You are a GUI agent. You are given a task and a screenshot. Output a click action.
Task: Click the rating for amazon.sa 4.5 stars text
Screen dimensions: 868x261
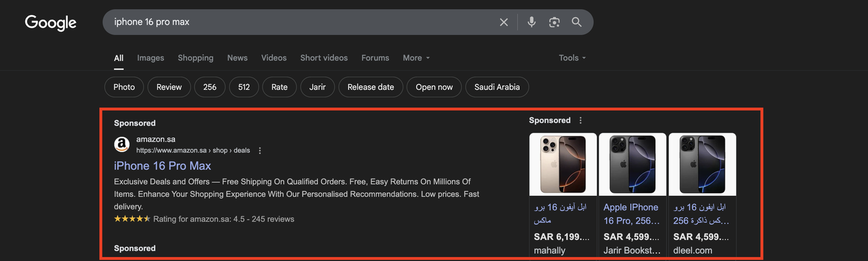[224, 219]
